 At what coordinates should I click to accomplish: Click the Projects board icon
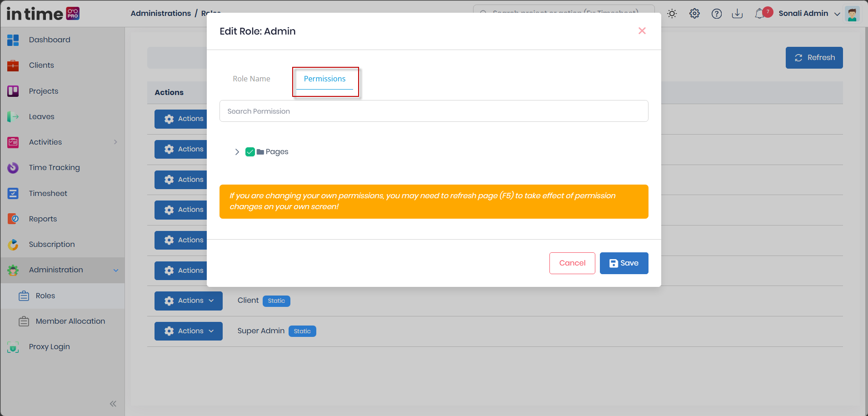(13, 91)
